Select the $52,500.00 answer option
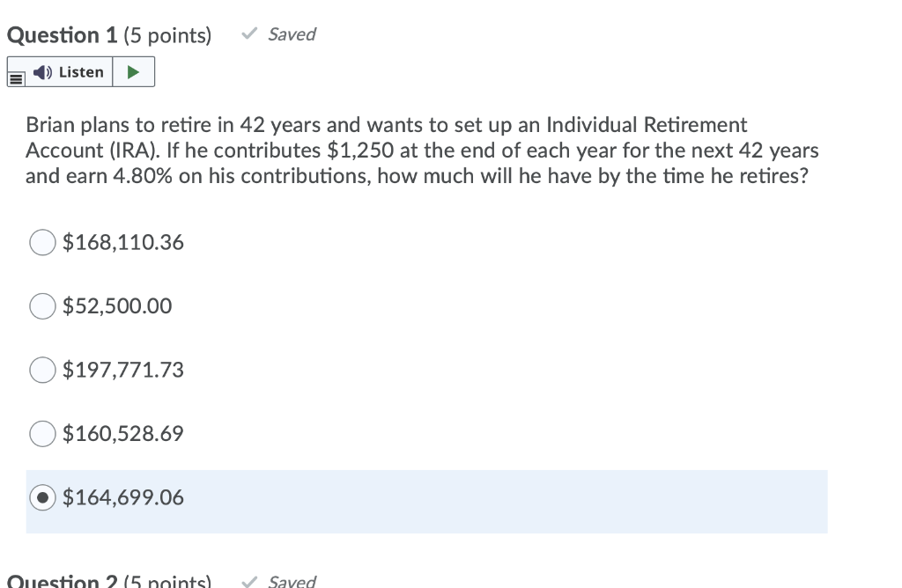This screenshot has height=588, width=902. (42, 306)
